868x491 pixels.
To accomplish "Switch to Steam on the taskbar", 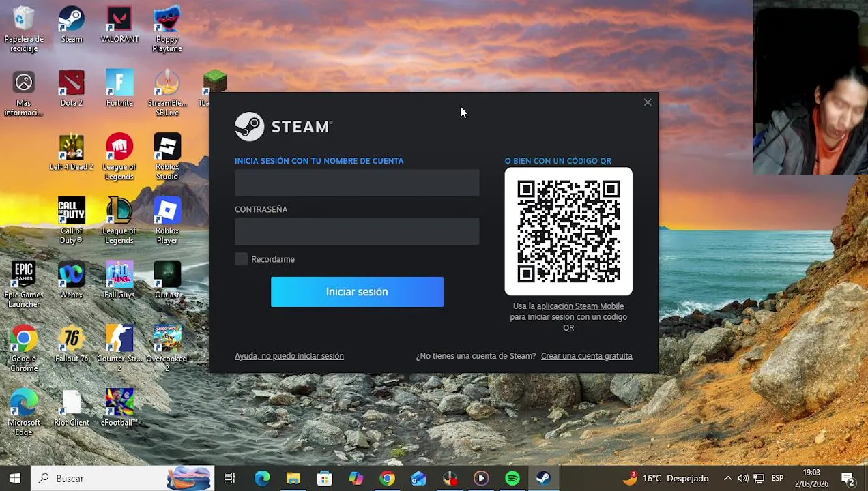I will [x=544, y=478].
